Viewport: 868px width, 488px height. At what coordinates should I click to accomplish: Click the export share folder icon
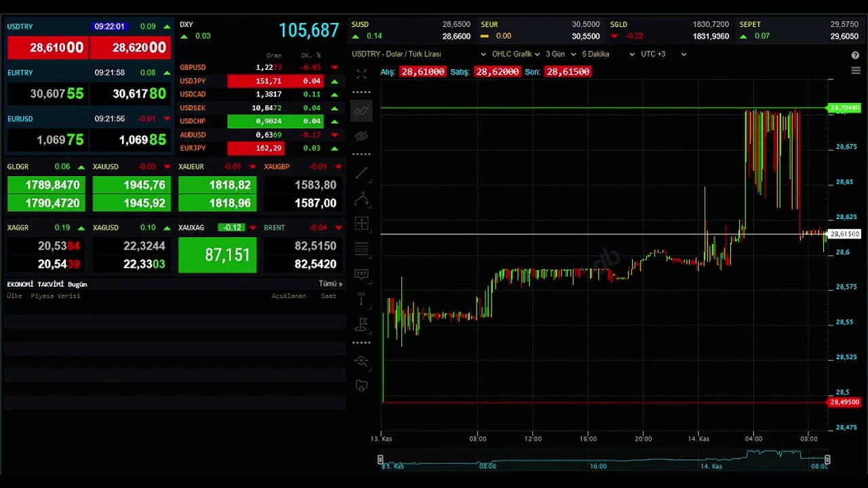[x=361, y=386]
